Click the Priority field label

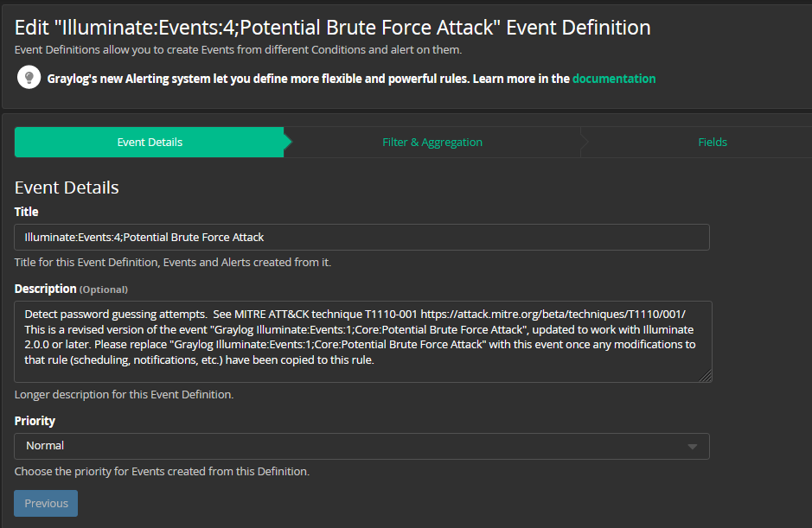pyautogui.click(x=35, y=421)
